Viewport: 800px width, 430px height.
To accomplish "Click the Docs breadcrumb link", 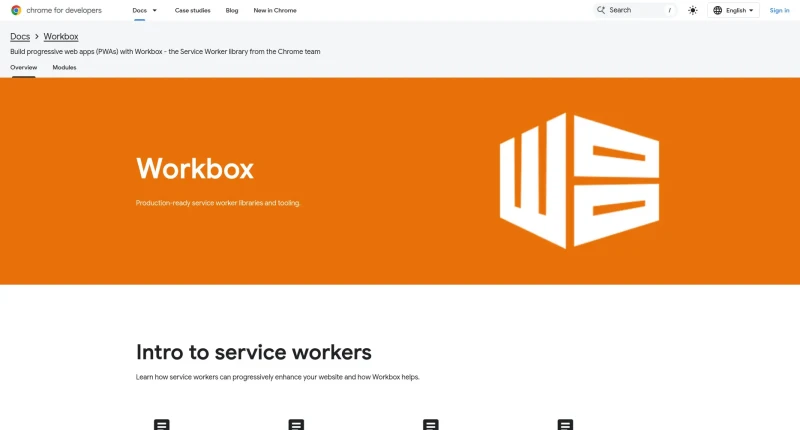I will pyautogui.click(x=20, y=36).
